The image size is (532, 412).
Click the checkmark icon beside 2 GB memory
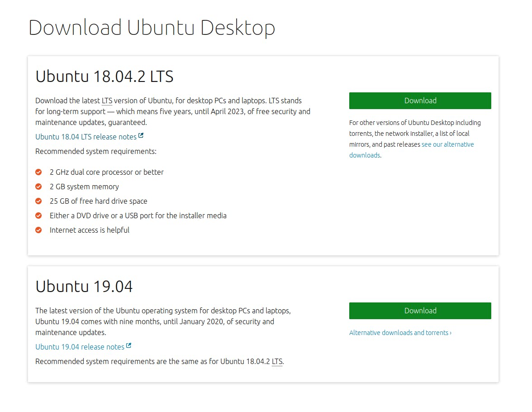click(39, 187)
